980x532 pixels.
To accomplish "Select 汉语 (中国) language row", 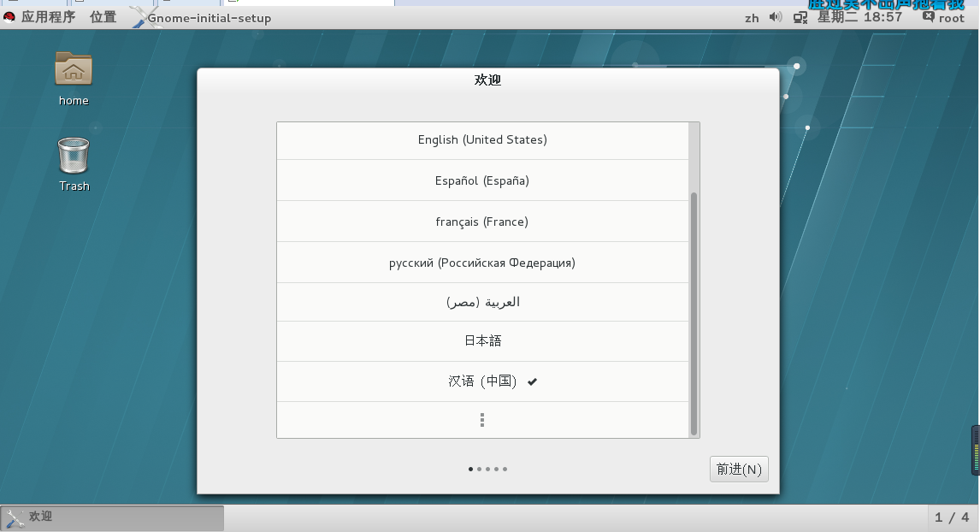I will [482, 381].
